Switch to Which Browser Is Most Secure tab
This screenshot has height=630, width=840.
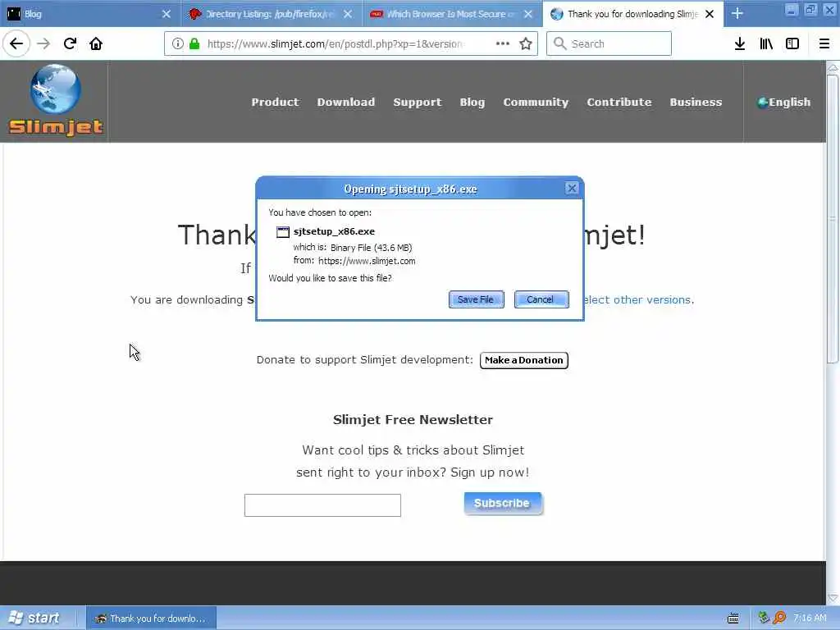(x=452, y=14)
